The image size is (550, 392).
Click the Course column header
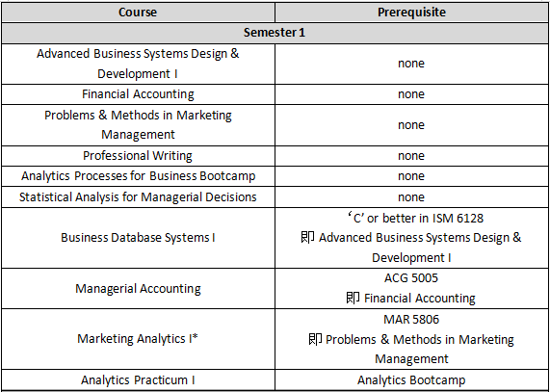coord(138,13)
